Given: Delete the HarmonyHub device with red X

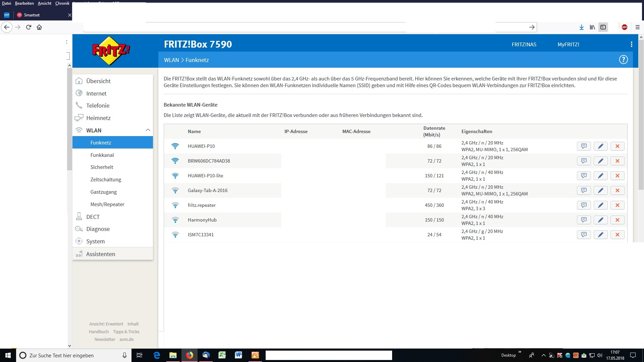Looking at the screenshot, I should click(x=617, y=220).
